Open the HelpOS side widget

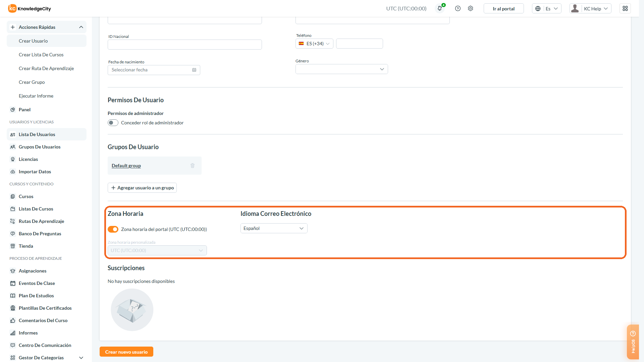(633, 342)
